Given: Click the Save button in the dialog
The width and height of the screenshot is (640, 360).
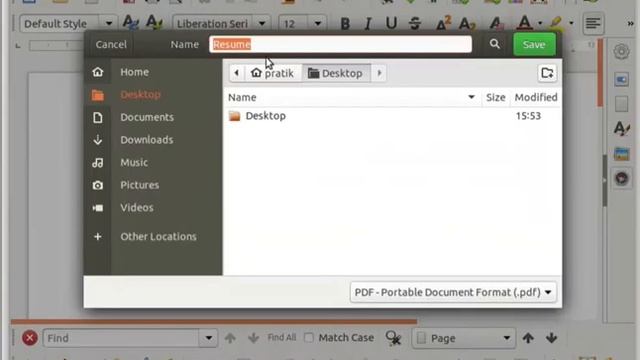Looking at the screenshot, I should 534,44.
